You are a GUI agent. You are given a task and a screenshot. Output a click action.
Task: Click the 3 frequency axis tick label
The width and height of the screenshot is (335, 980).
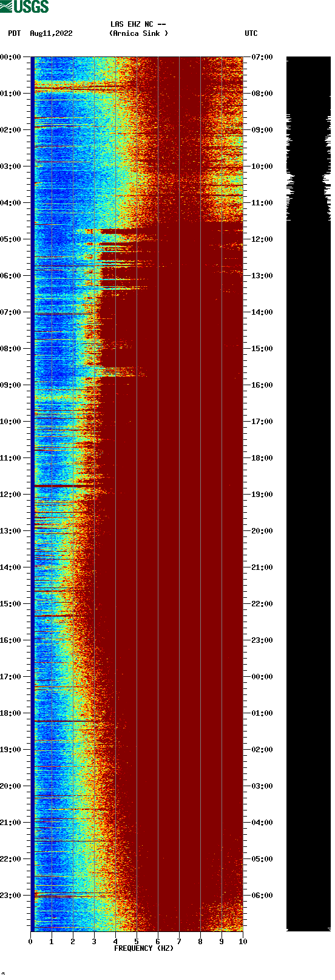tap(94, 942)
